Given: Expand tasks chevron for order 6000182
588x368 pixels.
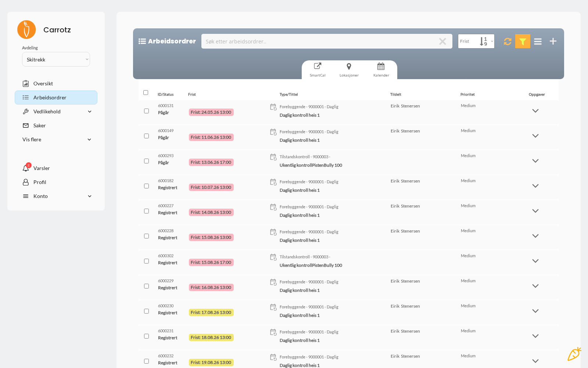Looking at the screenshot, I should point(535,186).
